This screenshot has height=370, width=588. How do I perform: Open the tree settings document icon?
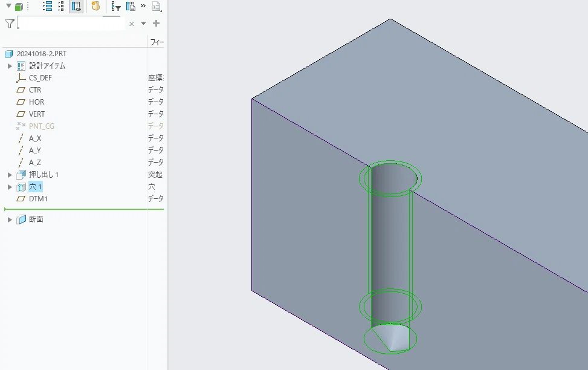pyautogui.click(x=157, y=7)
